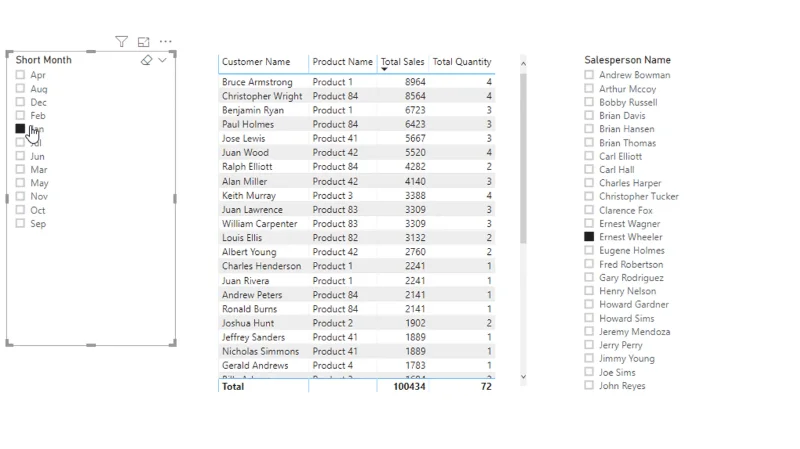This screenshot has width=800, height=449.
Task: Select Jeremy Mendoza salesperson checkbox
Action: [x=589, y=331]
